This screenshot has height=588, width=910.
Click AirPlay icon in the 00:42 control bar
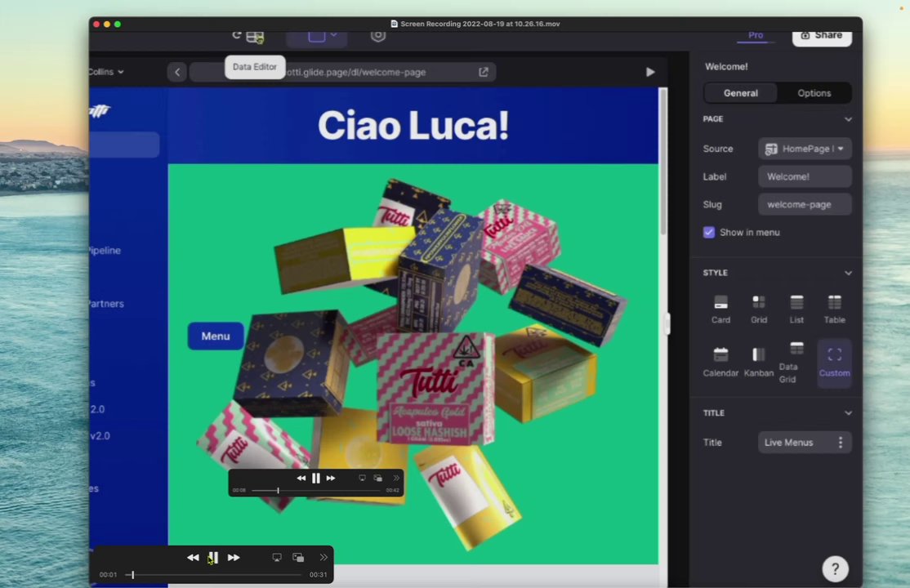tap(362, 478)
